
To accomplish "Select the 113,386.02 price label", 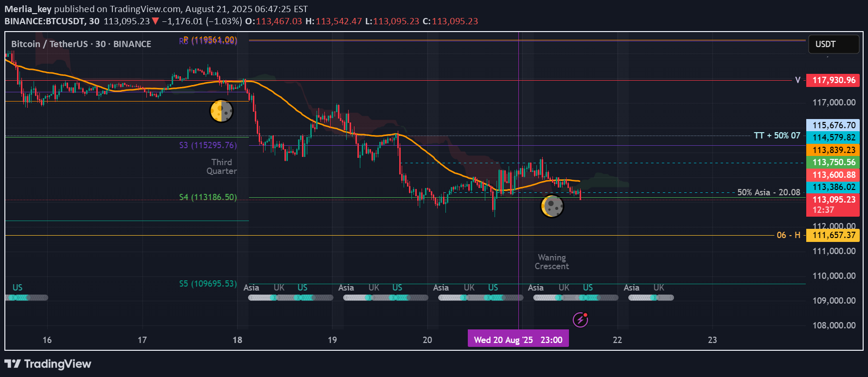I will pyautogui.click(x=833, y=187).
